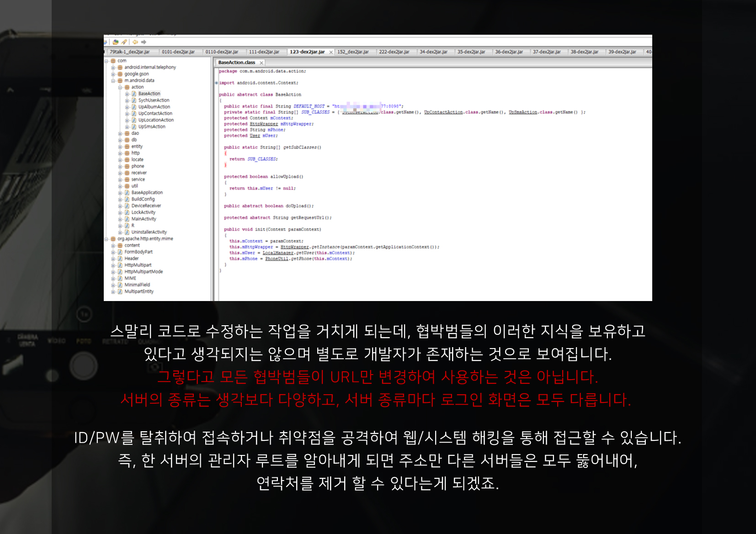The height and width of the screenshot is (534, 756).
Task: Select SychUserAction in the tree
Action: tap(154, 100)
